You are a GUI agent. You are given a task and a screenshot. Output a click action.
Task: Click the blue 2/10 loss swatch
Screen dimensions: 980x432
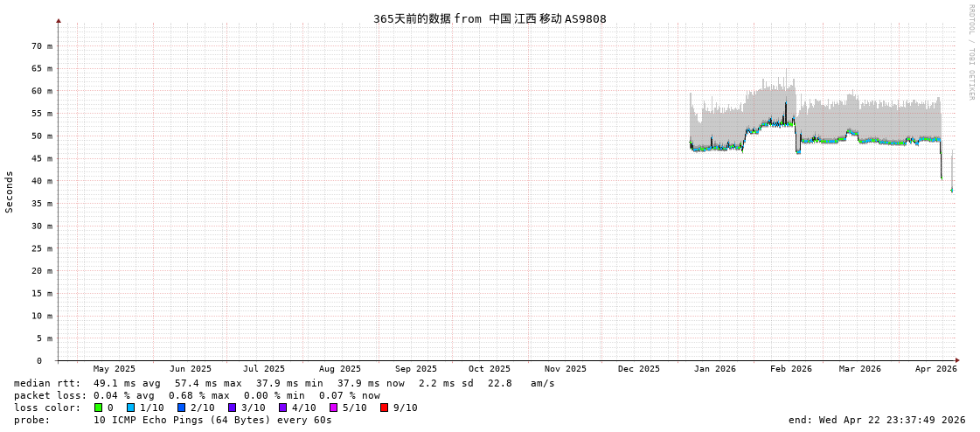[181, 408]
